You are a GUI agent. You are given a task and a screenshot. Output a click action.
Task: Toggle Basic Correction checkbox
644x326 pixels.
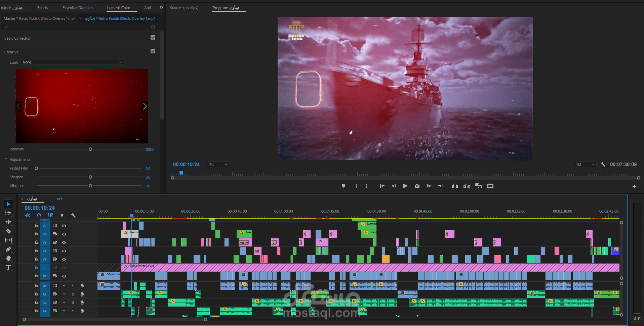(x=153, y=37)
